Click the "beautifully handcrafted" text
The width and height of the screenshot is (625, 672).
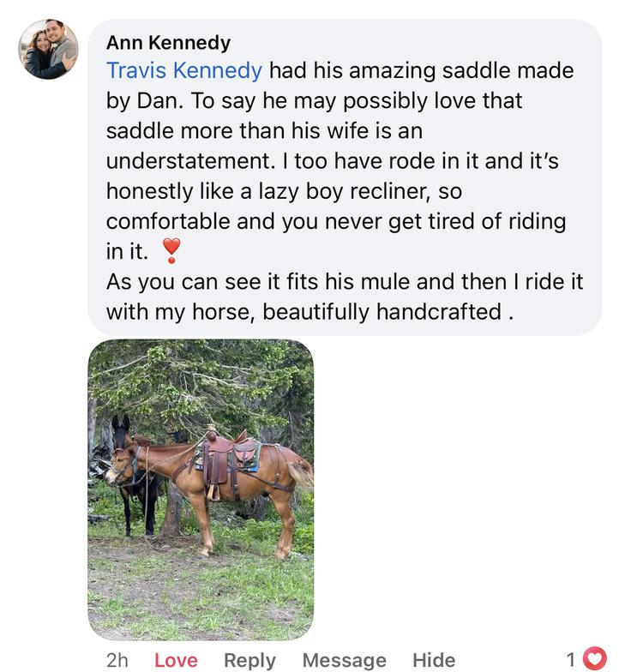click(x=382, y=311)
